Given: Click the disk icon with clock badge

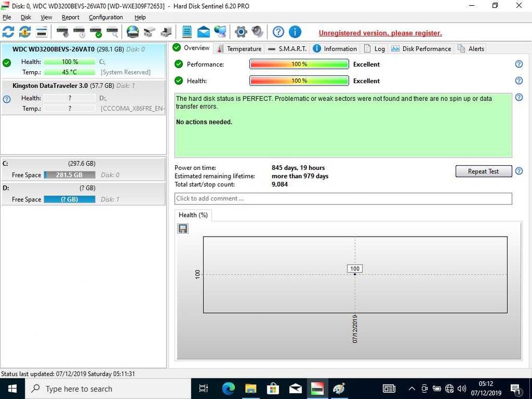Looking at the screenshot, I should [x=79, y=32].
